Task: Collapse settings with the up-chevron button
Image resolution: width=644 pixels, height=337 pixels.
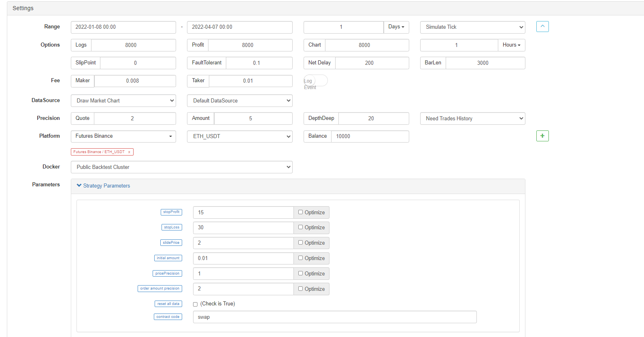Action: pos(542,27)
